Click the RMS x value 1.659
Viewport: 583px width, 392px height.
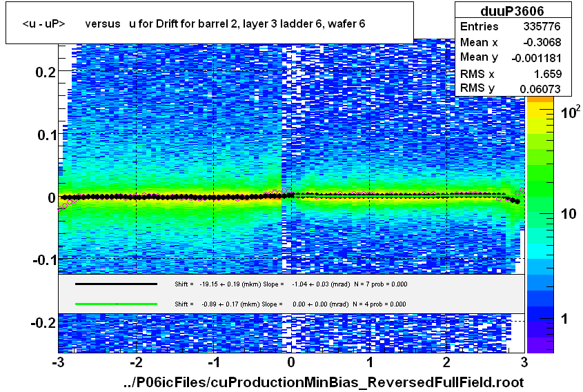pos(548,74)
